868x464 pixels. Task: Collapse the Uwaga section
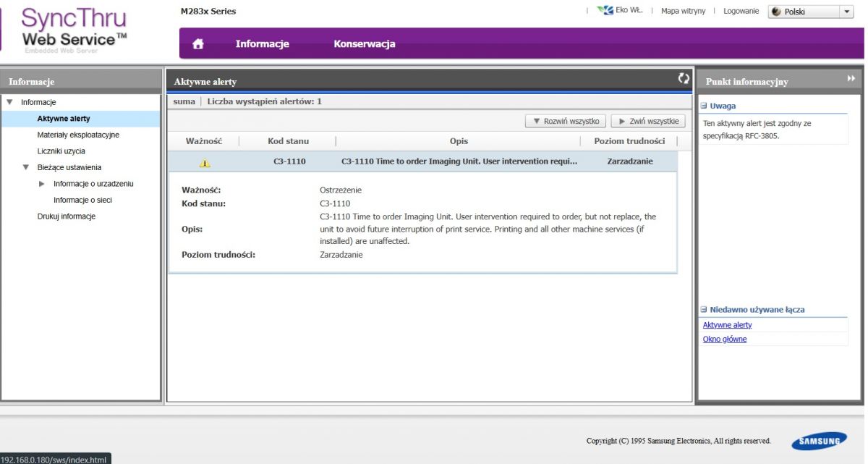[703, 106]
